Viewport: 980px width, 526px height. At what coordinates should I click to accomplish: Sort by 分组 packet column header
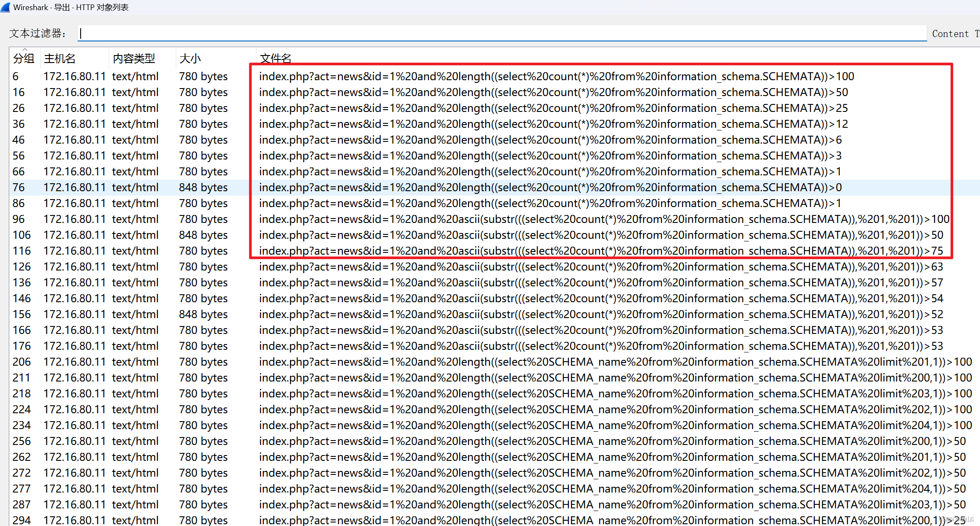[x=24, y=58]
